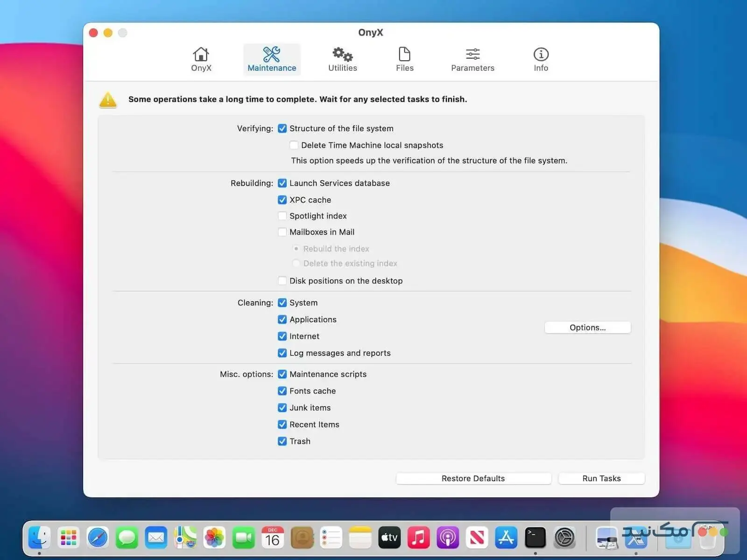Click Restore Defaults
747x560 pixels.
[473, 478]
